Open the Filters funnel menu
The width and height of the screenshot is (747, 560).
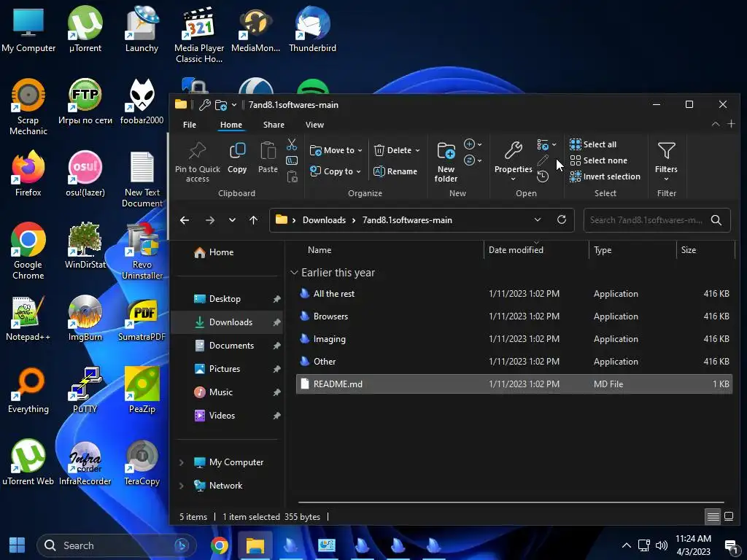pos(666,161)
